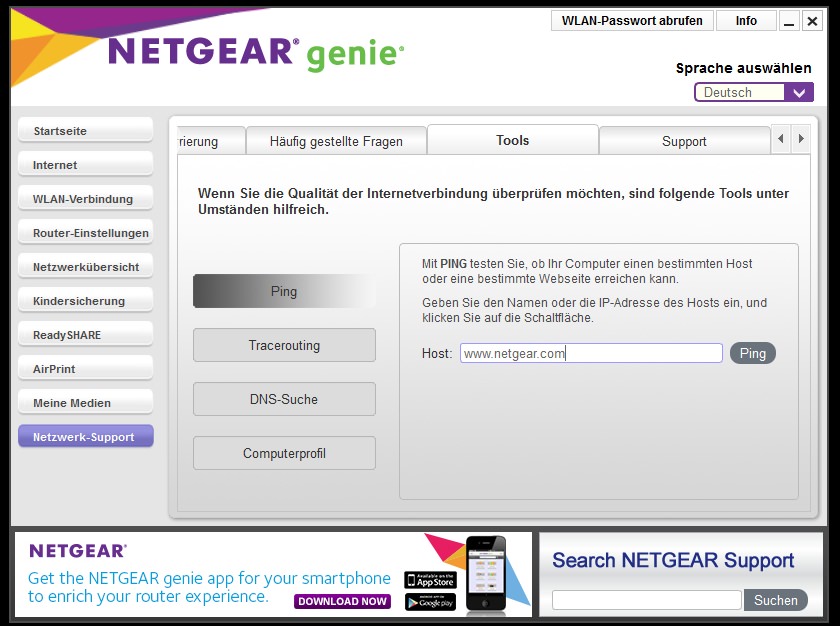The height and width of the screenshot is (626, 840).
Task: Click the Suchen search button
Action: [776, 600]
